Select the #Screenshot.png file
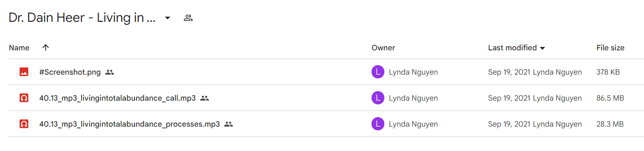Image resolution: width=644 pixels, height=151 pixels. tap(70, 72)
